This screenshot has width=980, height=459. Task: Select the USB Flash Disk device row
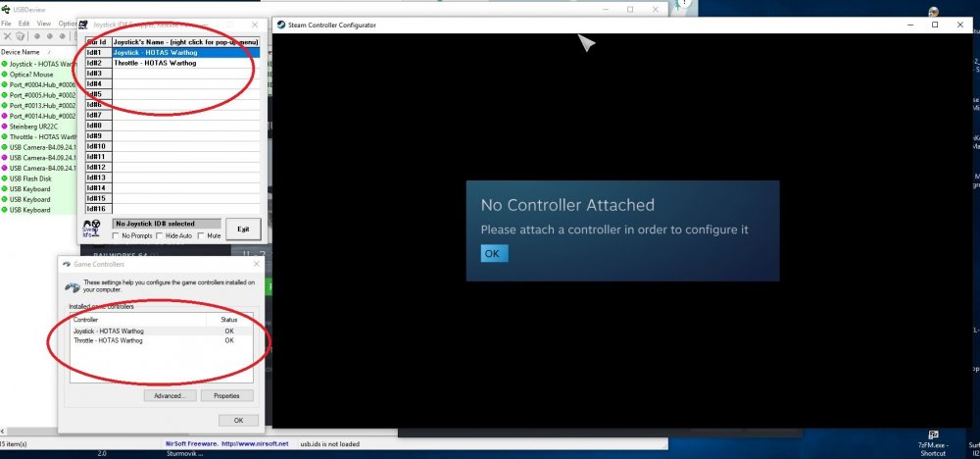pos(39,178)
